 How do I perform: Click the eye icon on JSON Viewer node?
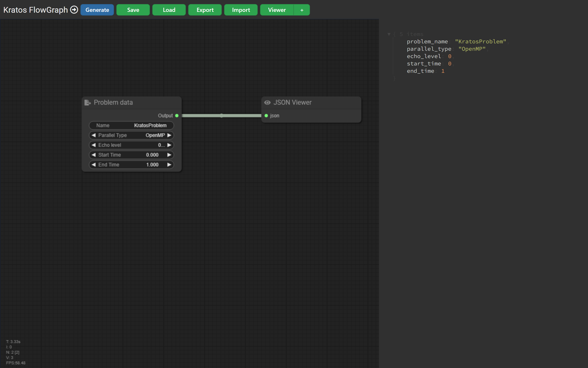(x=267, y=102)
